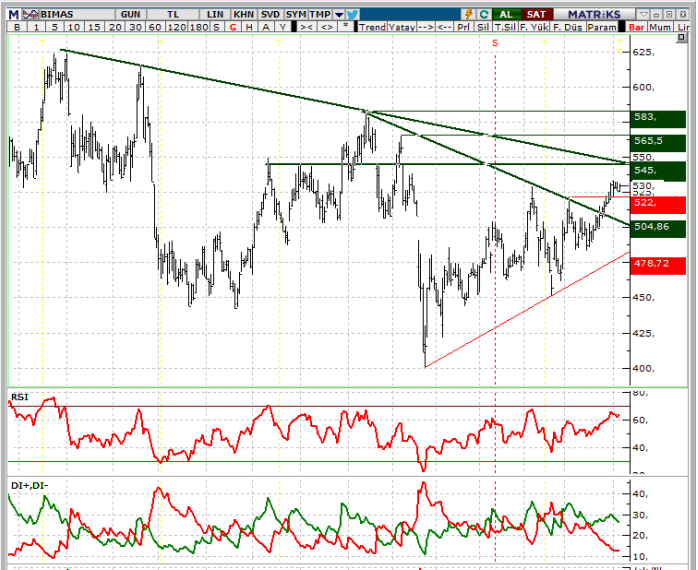
Task: Click the green C refresh icon
Action: (484, 15)
